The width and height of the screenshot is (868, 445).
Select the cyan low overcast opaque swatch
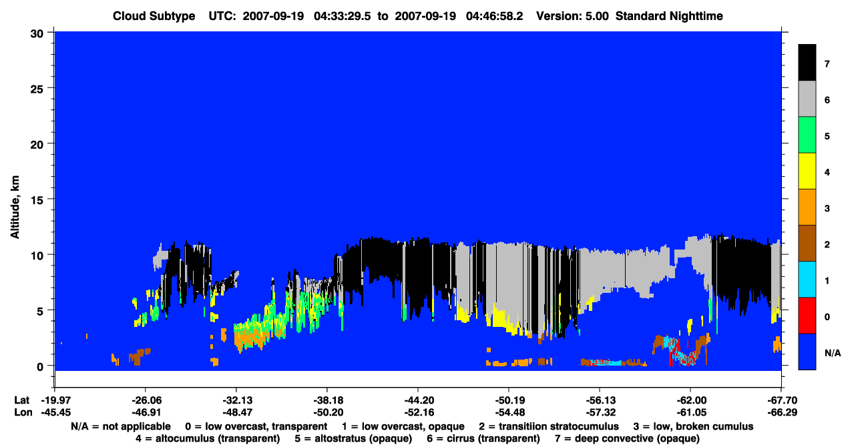(x=807, y=280)
